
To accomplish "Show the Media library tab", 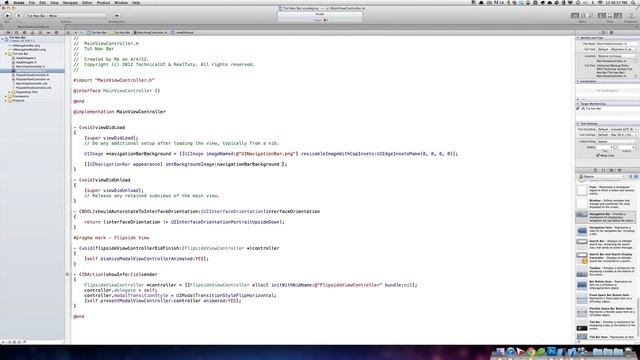I will 619,170.
